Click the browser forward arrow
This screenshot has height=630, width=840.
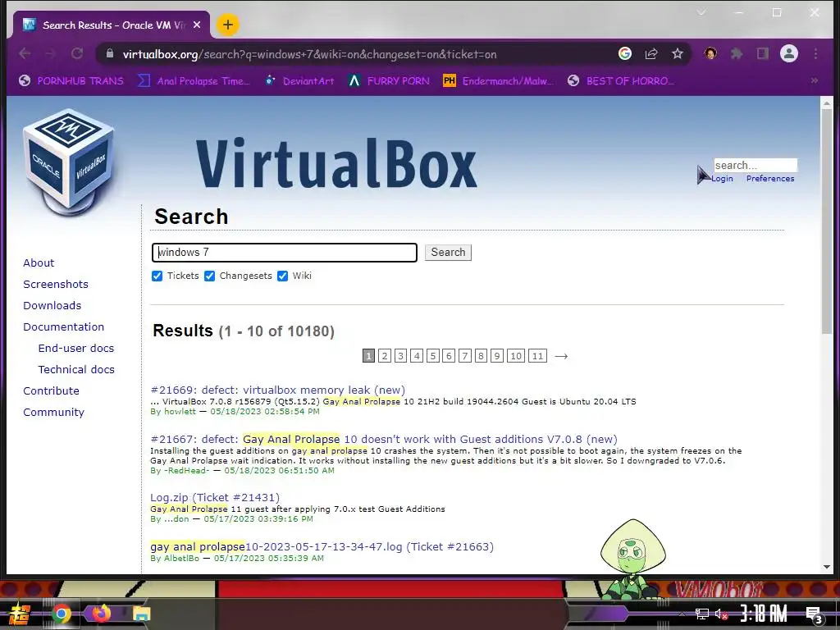click(x=50, y=53)
